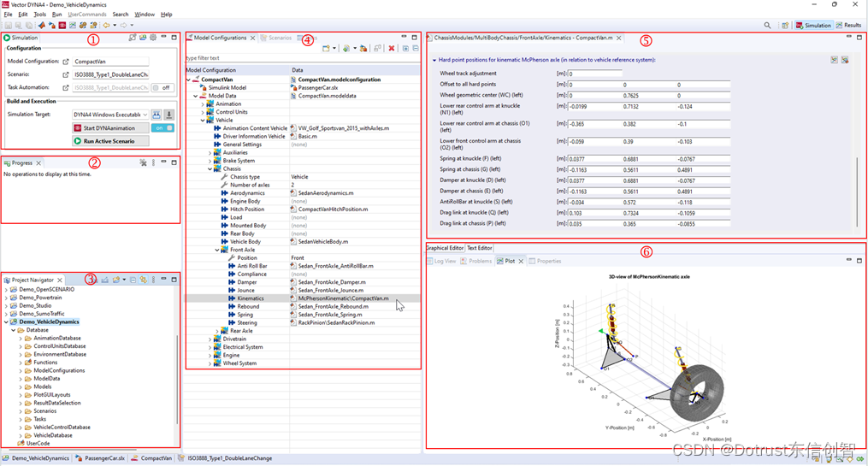Click the second plot icon in hard point section
The width and height of the screenshot is (868, 466).
(x=845, y=60)
